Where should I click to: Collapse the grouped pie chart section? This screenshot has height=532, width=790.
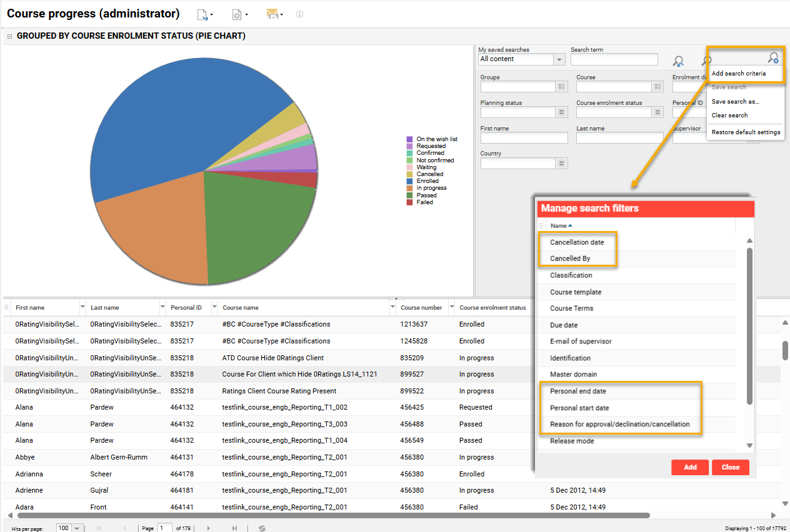point(9,36)
